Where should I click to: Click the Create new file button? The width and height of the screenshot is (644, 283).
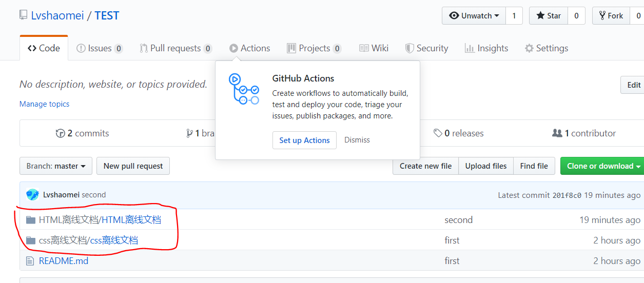(425, 166)
